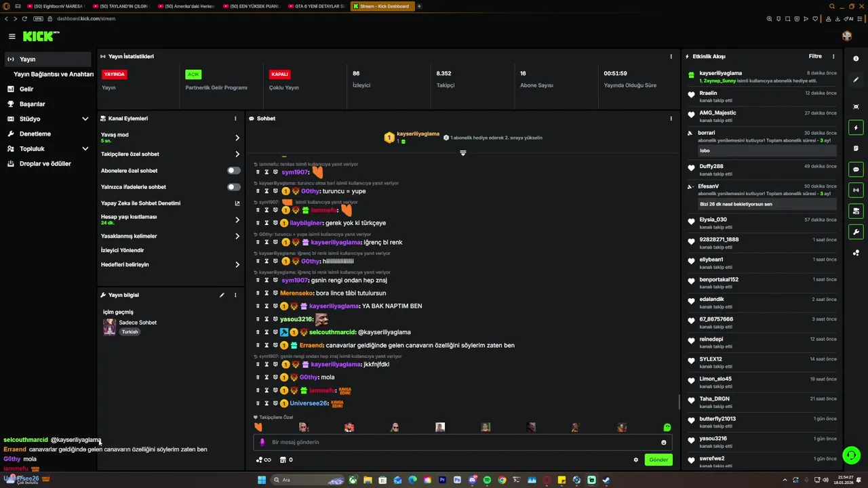Click the chat scrollbar thumb
Viewport: 868px width, 488px height.
(x=679, y=401)
